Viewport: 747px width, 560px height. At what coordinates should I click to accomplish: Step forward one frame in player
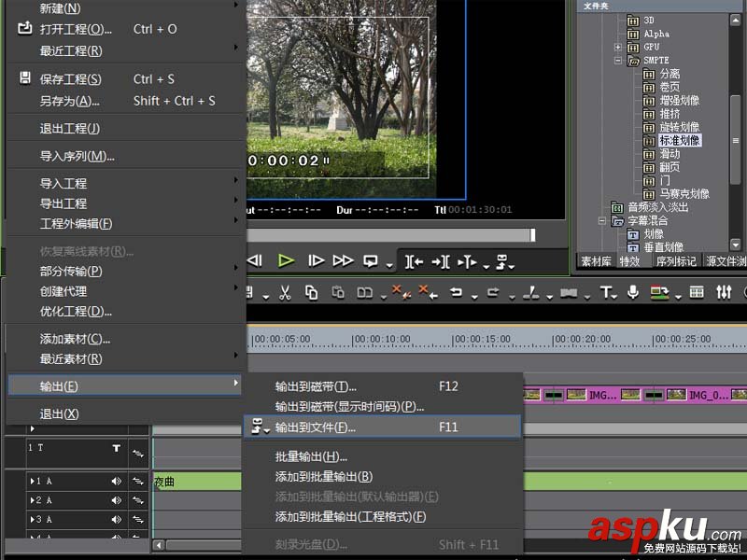click(316, 260)
